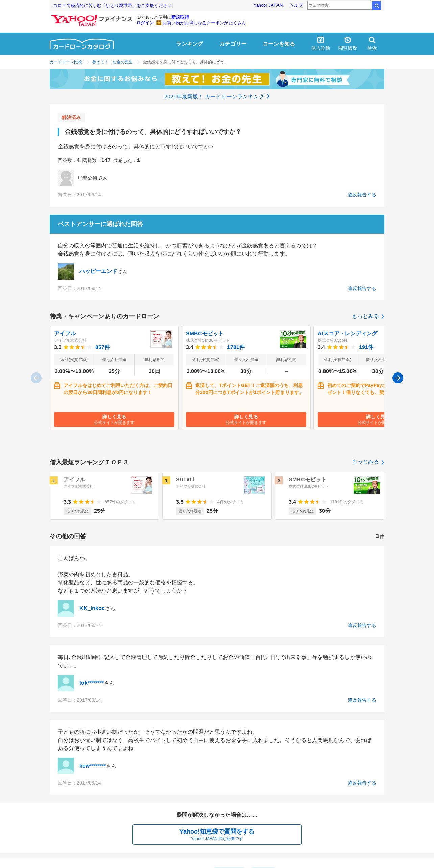The width and height of the screenshot is (434, 868).
Task: Open the ローンを知る menu
Action: click(x=279, y=44)
